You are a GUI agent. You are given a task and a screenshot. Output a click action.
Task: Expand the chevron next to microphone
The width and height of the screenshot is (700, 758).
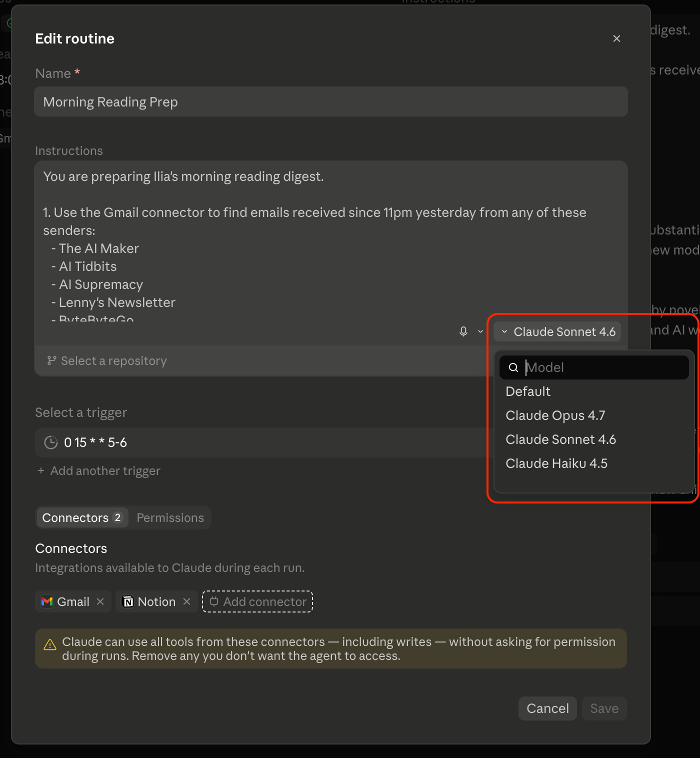click(480, 331)
